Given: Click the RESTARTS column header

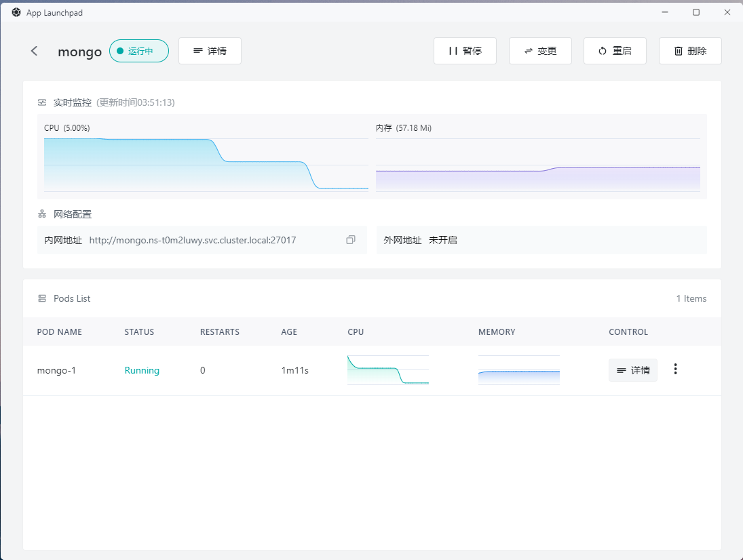Looking at the screenshot, I should click(x=220, y=332).
